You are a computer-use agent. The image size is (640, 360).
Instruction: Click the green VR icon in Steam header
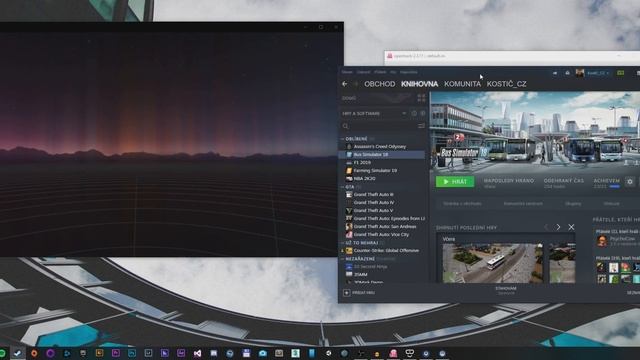(620, 73)
